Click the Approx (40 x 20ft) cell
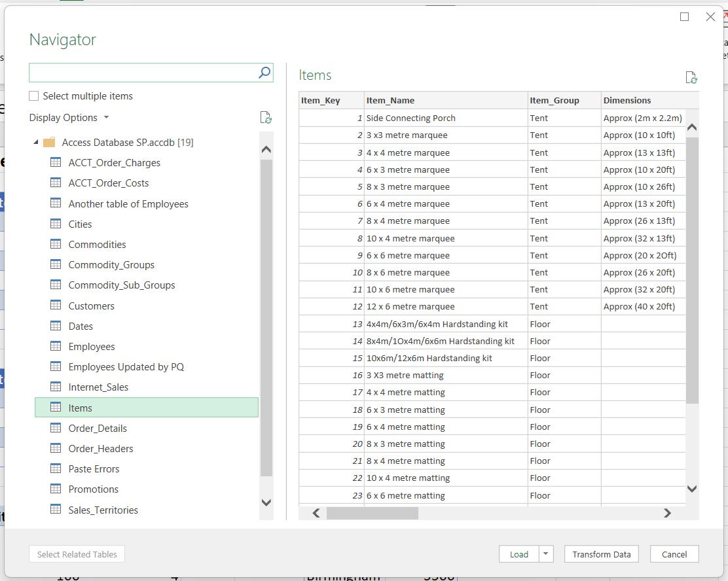 click(643, 306)
